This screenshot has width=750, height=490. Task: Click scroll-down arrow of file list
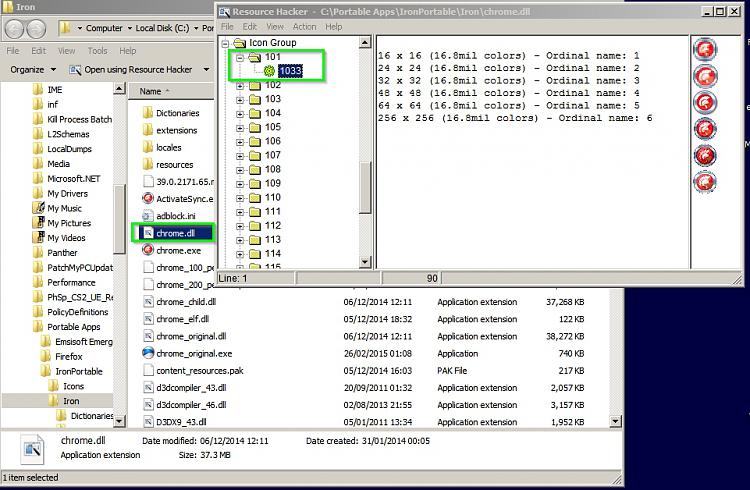(616, 422)
